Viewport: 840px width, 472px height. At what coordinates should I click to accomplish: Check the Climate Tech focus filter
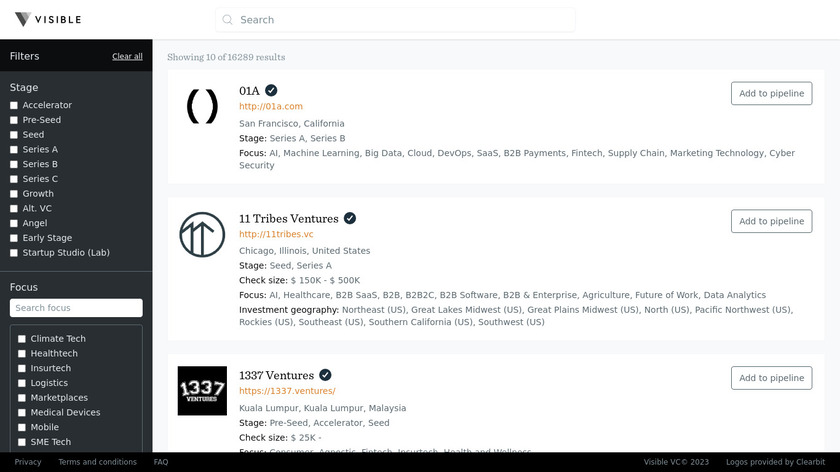(22, 339)
